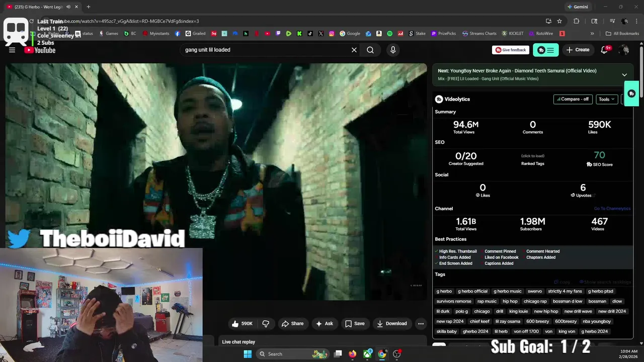The width and height of the screenshot is (644, 362).
Task: Select the 'polo g' tag
Action: [x=461, y=311]
